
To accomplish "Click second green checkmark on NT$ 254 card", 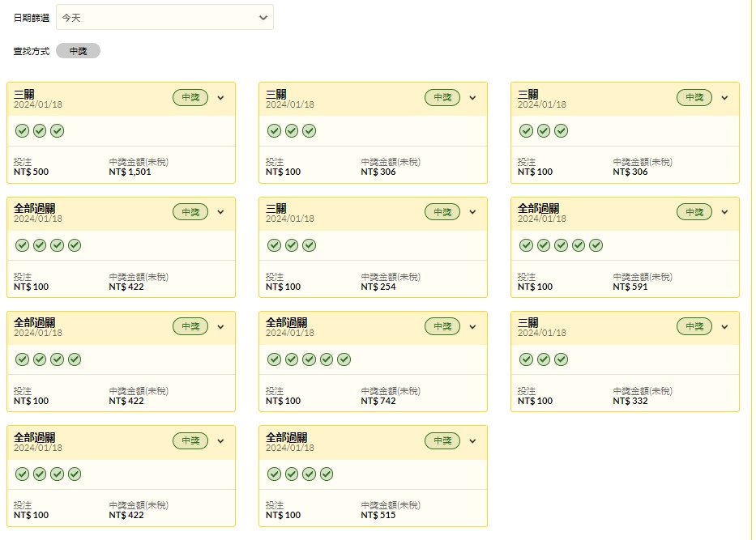I will [292, 245].
